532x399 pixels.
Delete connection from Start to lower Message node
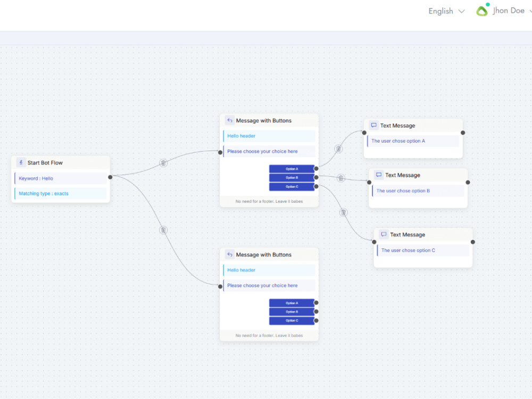163,230
